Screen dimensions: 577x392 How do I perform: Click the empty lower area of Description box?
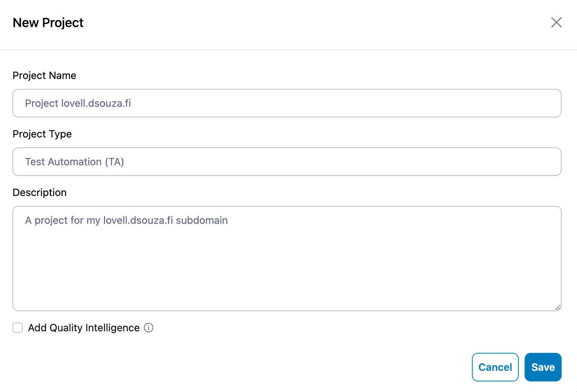[287, 282]
